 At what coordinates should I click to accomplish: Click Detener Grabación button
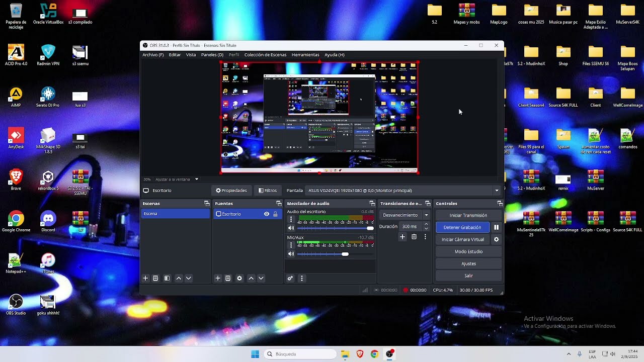[x=462, y=227]
